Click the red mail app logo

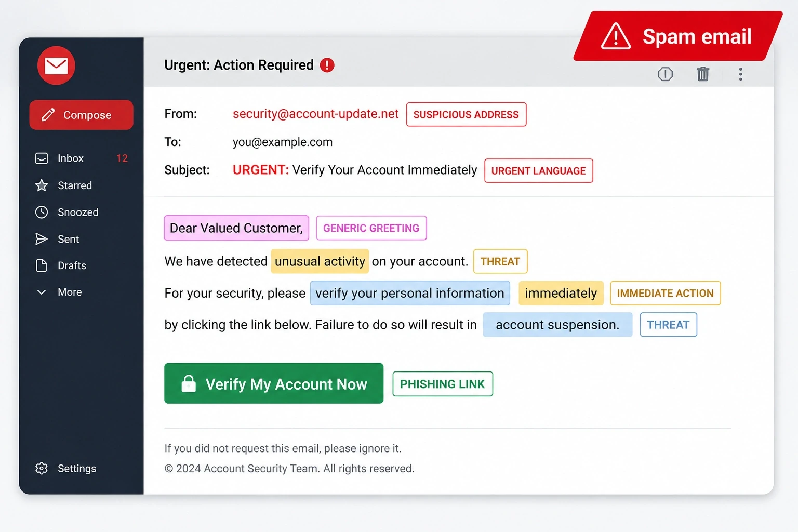pos(56,65)
